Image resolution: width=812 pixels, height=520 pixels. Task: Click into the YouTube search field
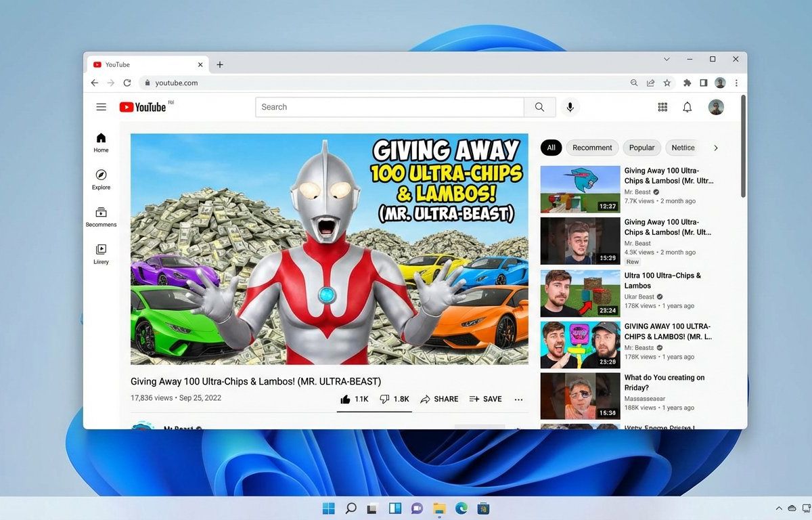coord(390,107)
